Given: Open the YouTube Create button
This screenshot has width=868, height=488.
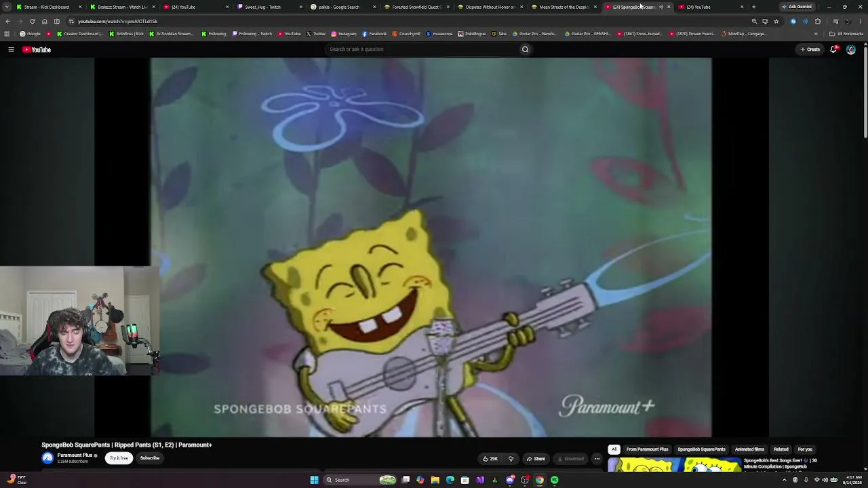Looking at the screenshot, I should coord(810,49).
